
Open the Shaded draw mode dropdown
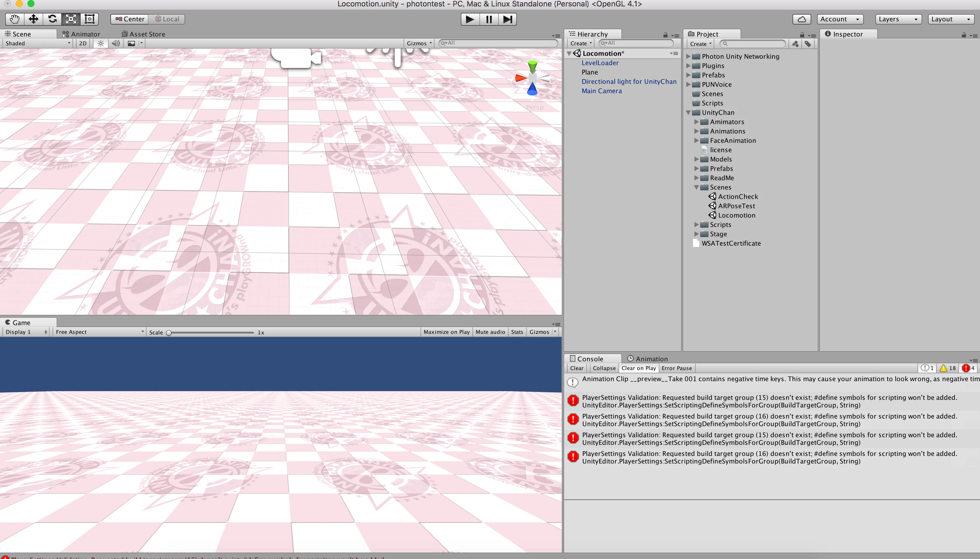37,44
